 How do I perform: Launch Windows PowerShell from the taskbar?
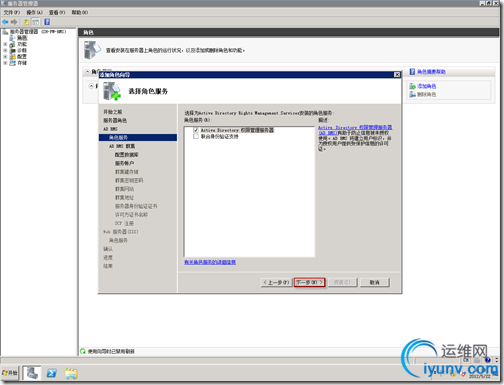pyautogui.click(x=52, y=373)
